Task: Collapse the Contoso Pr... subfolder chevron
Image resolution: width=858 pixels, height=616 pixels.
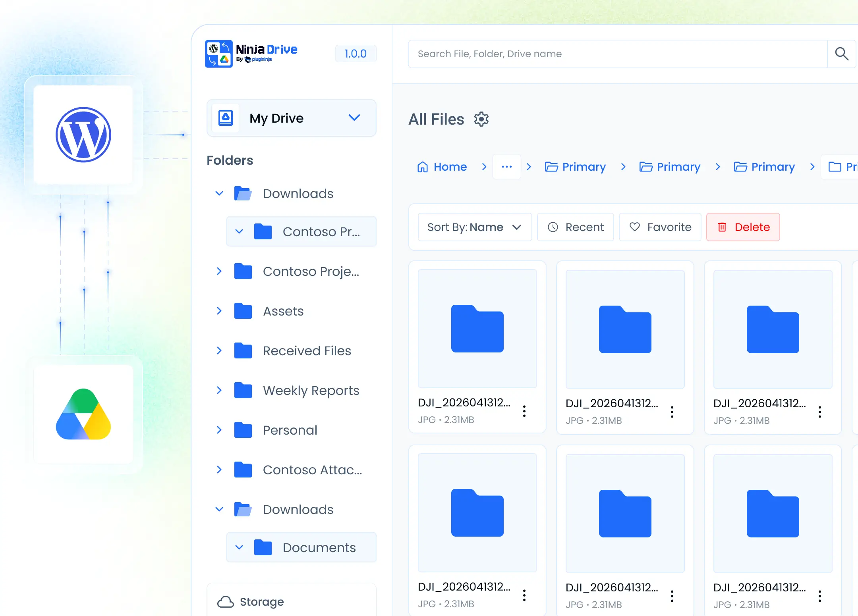Action: [x=239, y=231]
